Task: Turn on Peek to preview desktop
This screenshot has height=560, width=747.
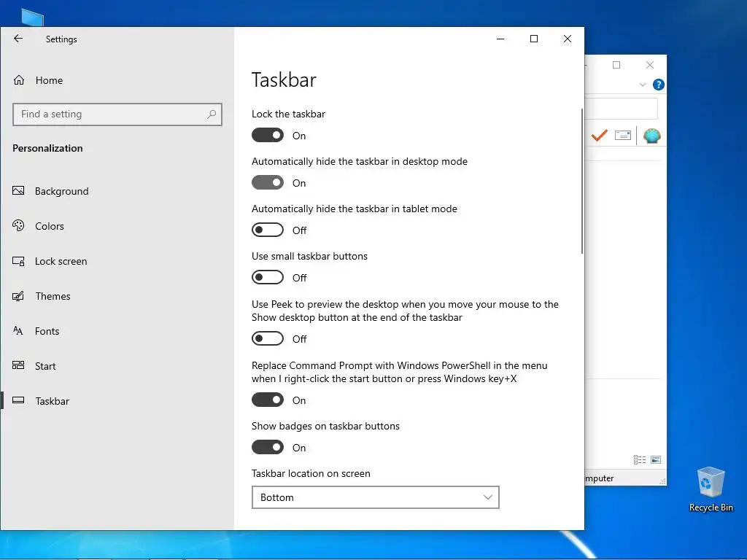Action: point(268,338)
